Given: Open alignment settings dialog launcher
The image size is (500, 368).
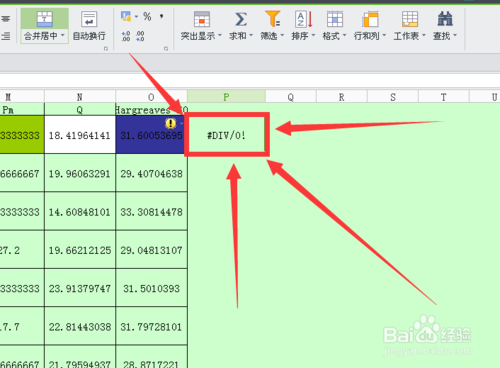Looking at the screenshot, I should click(106, 49).
